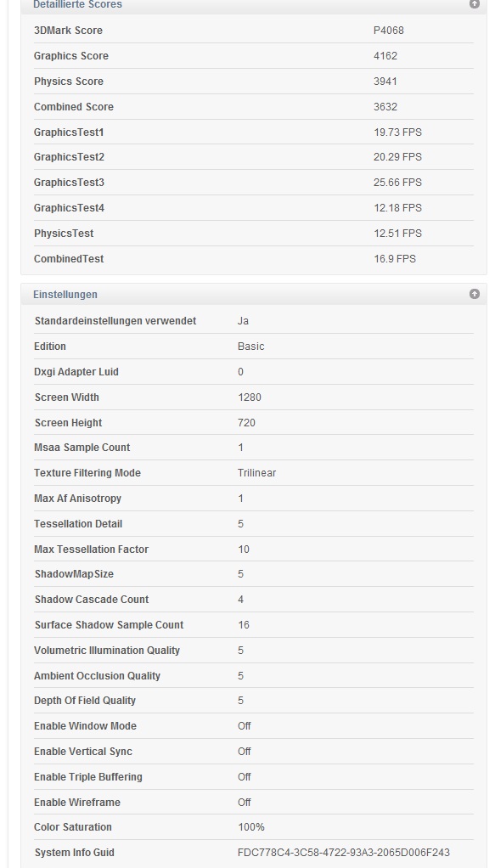Select the Edition value Basic
This screenshot has height=868, width=495.
pos(250,347)
